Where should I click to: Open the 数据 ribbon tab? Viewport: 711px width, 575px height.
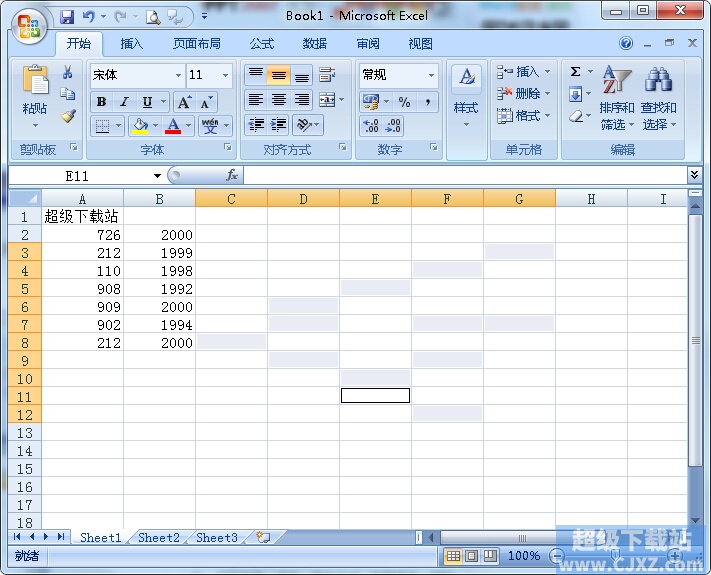point(315,44)
